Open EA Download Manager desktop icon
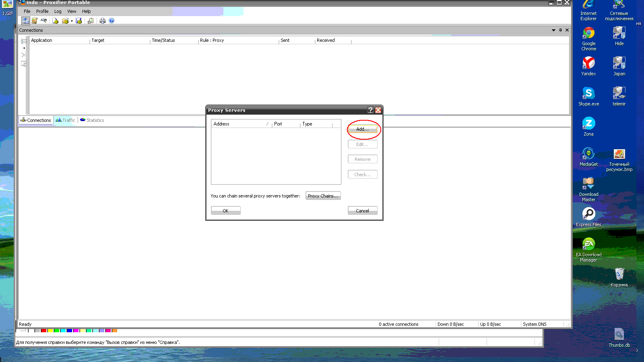 pyautogui.click(x=588, y=250)
